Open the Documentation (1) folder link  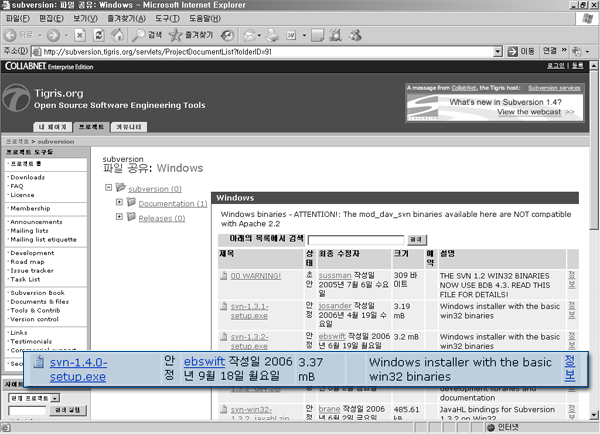point(173,204)
